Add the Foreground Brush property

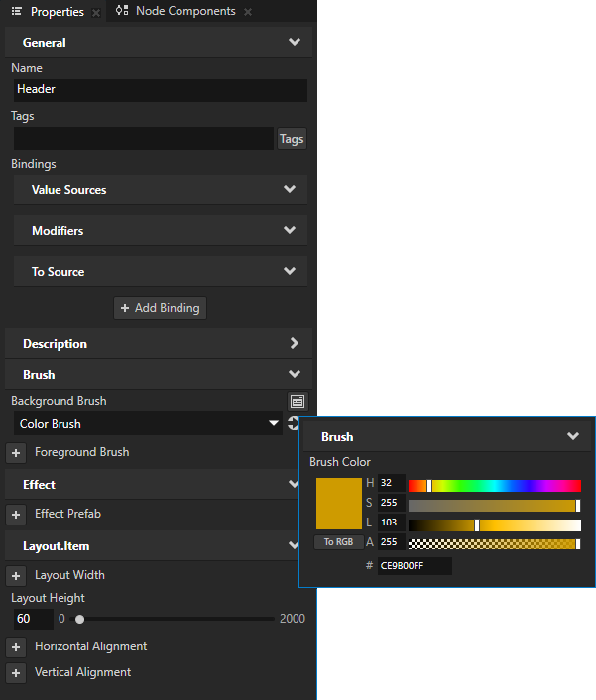tap(16, 453)
